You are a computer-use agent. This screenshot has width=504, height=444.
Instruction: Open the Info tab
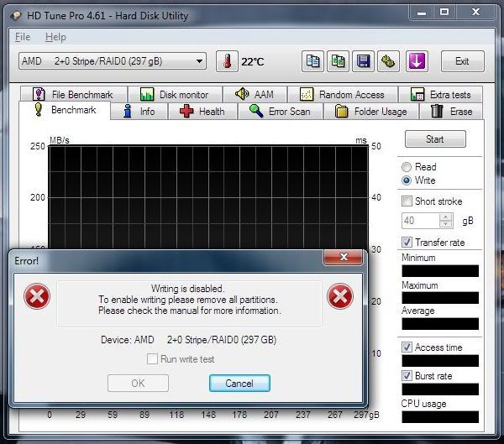(139, 112)
